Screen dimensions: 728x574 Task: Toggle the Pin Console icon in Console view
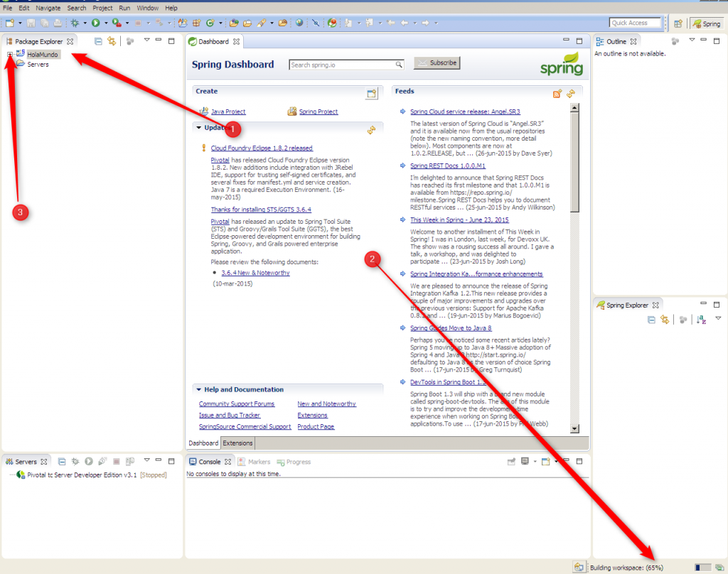coord(510,461)
